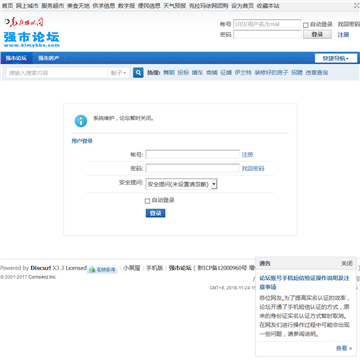Open the 帖子 search type dropdown
Image resolution: width=360 pixels, height=360 pixels.
119,73
